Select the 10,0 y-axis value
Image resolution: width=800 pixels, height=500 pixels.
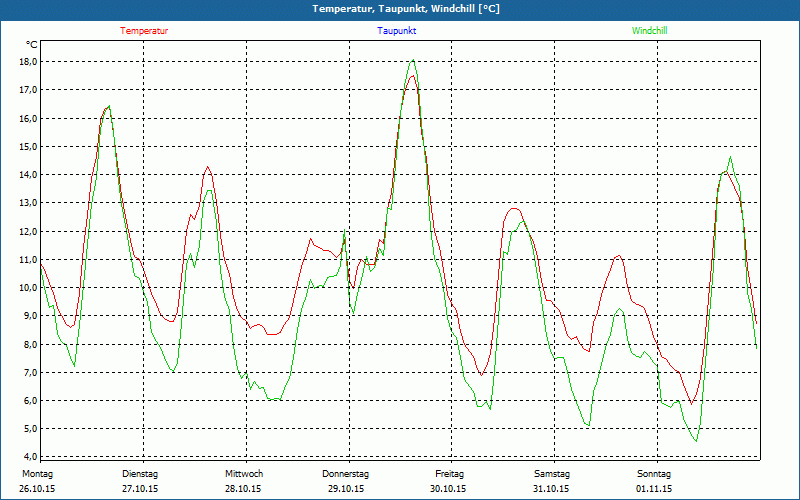29,287
